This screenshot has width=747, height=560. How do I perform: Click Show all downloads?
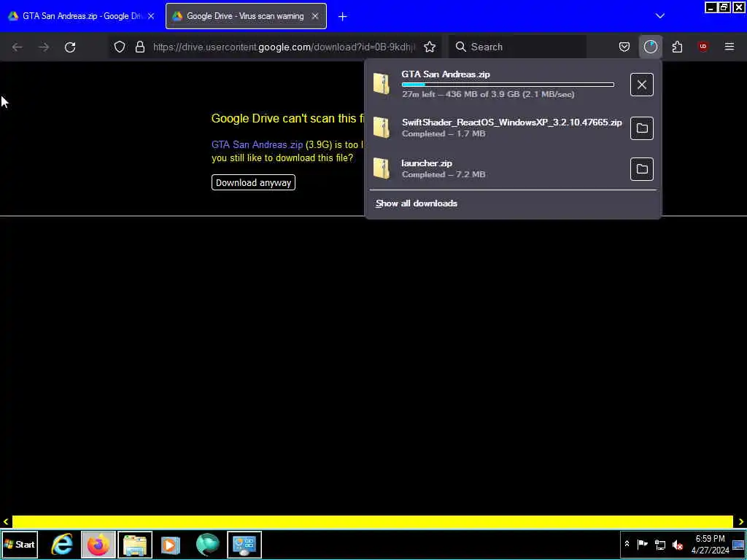click(417, 203)
